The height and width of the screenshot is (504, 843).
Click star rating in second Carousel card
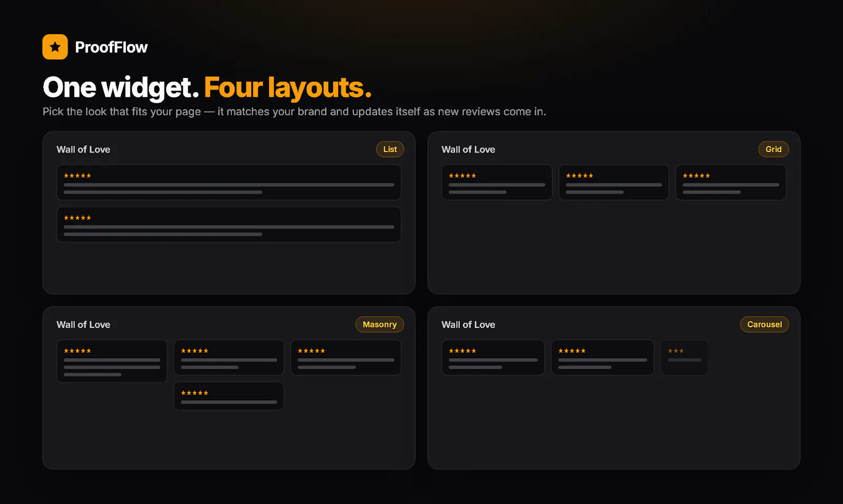coord(572,351)
